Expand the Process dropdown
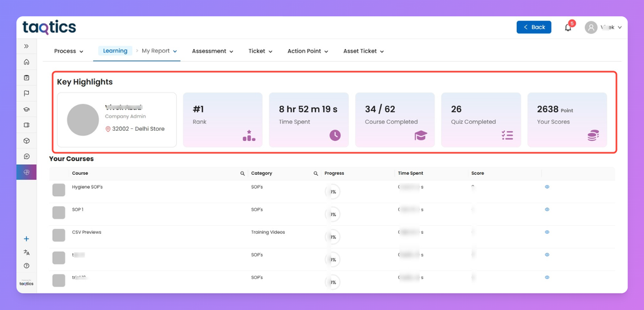 click(x=69, y=52)
